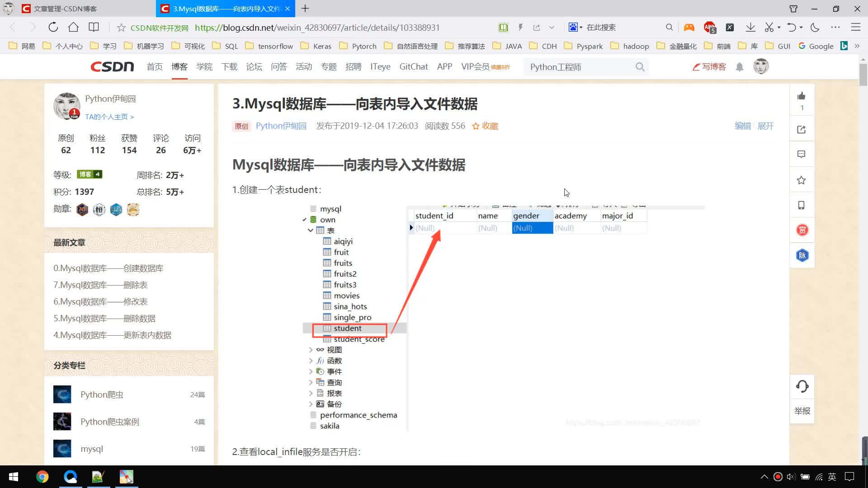Click the CSDN search magnifier icon
Screen dimensions: 868x488
tap(640, 67)
